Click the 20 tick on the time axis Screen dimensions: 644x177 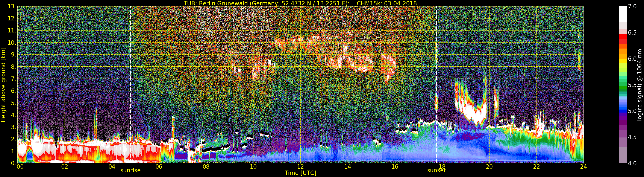pyautogui.click(x=489, y=166)
